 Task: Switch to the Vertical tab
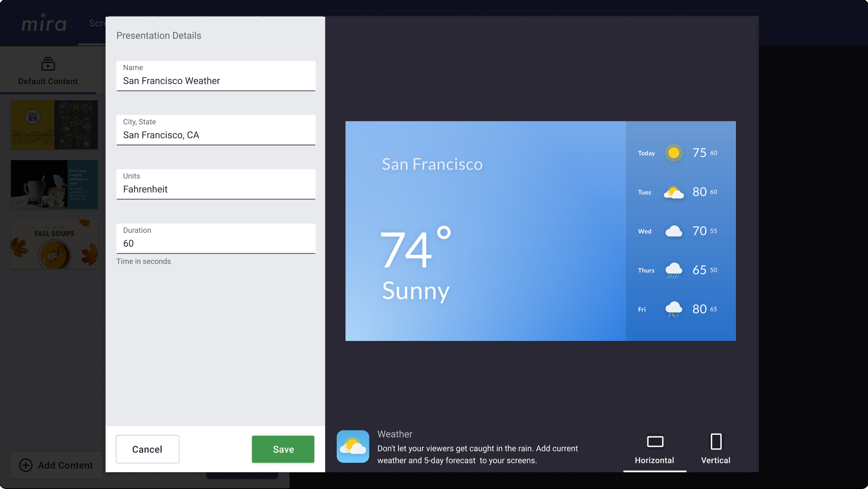[x=716, y=460]
